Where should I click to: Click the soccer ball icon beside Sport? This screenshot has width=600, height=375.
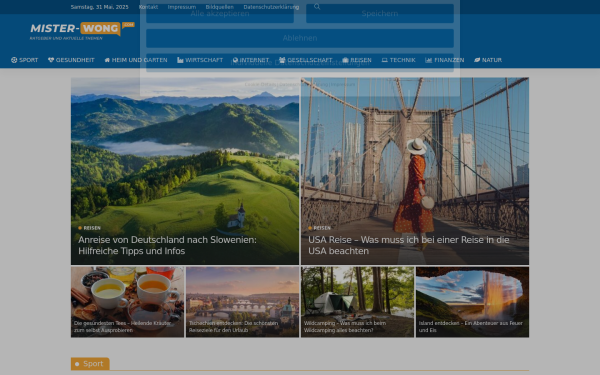click(14, 60)
